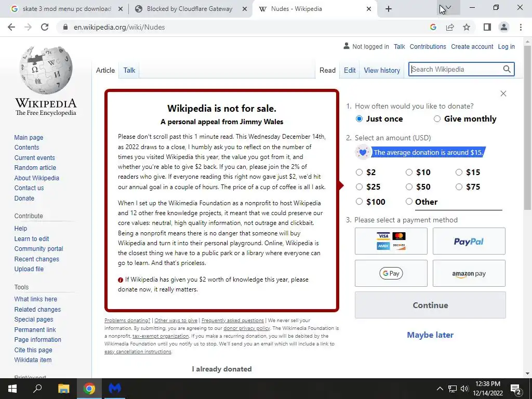Click the Google icon in address bar

click(x=433, y=27)
